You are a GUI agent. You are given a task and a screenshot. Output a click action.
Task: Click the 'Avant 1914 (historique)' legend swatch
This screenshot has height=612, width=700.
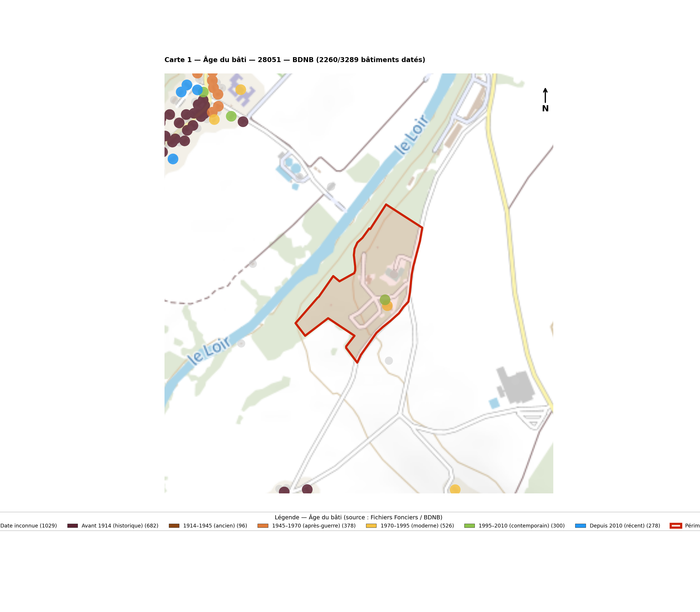coord(72,526)
